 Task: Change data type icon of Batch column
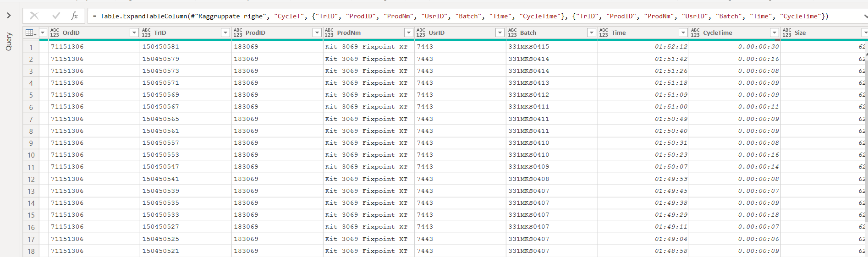click(x=512, y=33)
